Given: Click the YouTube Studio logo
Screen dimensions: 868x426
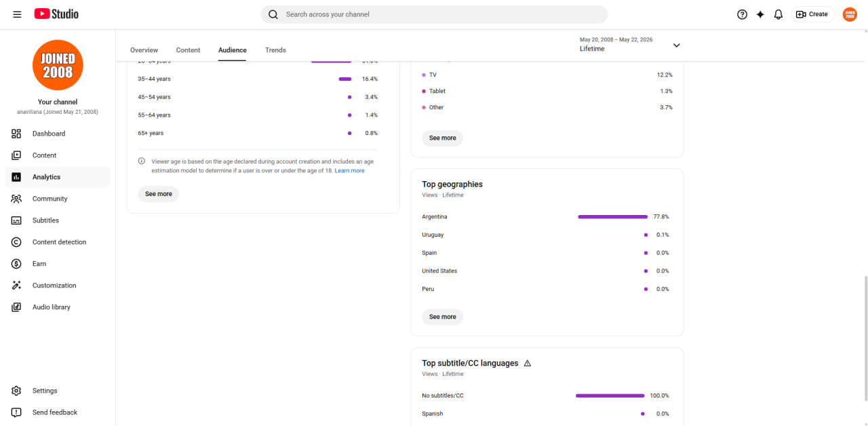Looking at the screenshot, I should [56, 14].
